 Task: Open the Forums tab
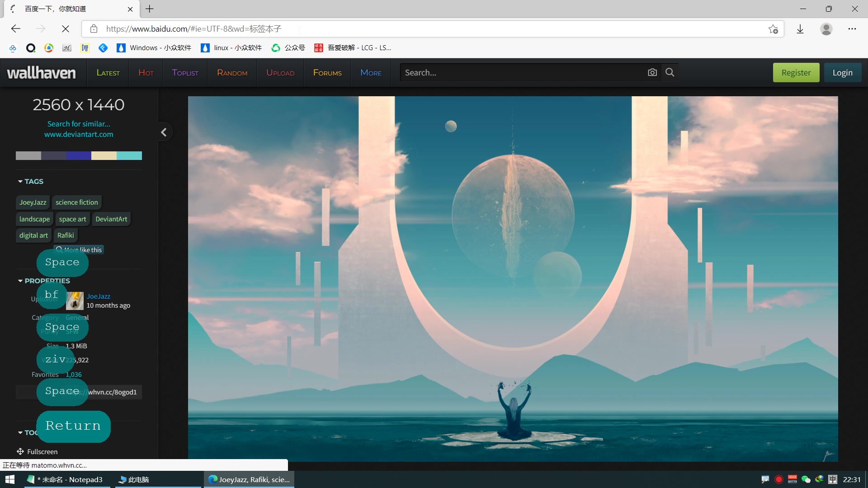[x=327, y=73]
